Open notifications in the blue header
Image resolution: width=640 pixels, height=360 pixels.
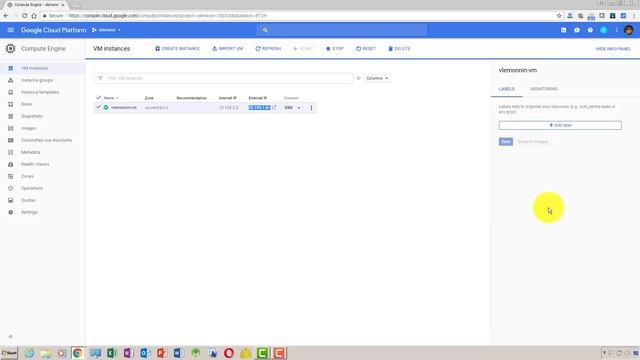pos(603,30)
